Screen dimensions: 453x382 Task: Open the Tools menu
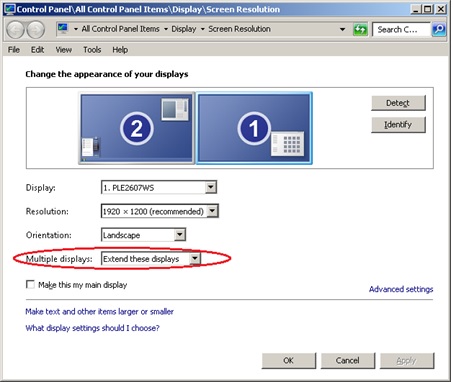click(x=92, y=50)
